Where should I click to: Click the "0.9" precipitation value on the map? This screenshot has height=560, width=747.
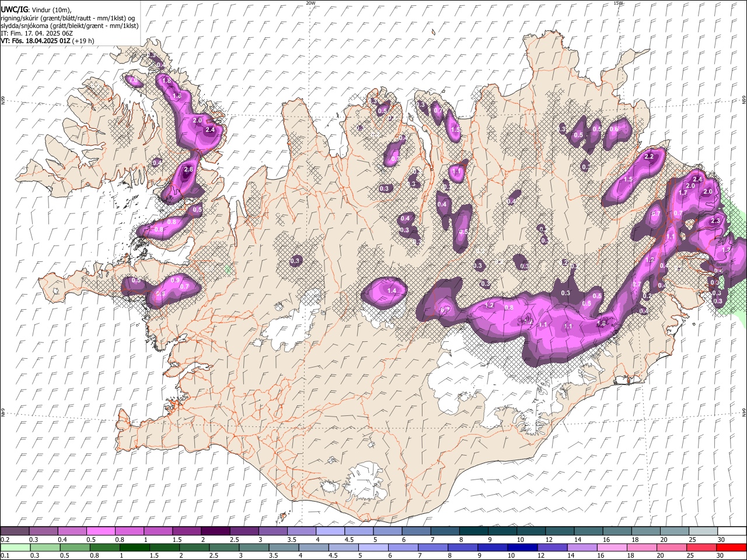point(175,280)
